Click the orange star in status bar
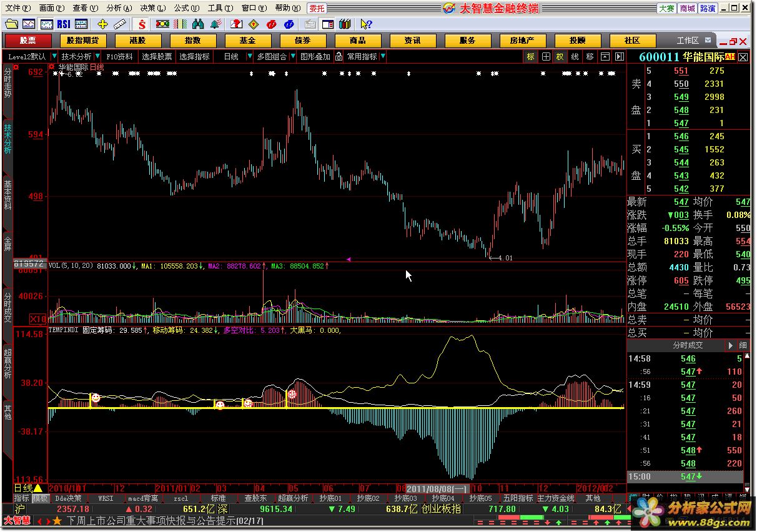The image size is (757, 532). coord(57,521)
